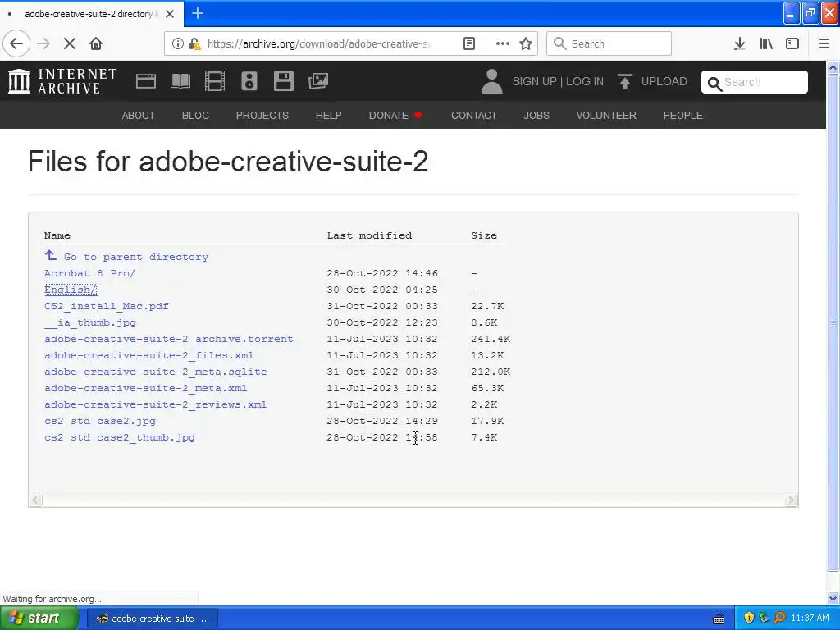Open the Firefox downloads arrow icon

739,43
